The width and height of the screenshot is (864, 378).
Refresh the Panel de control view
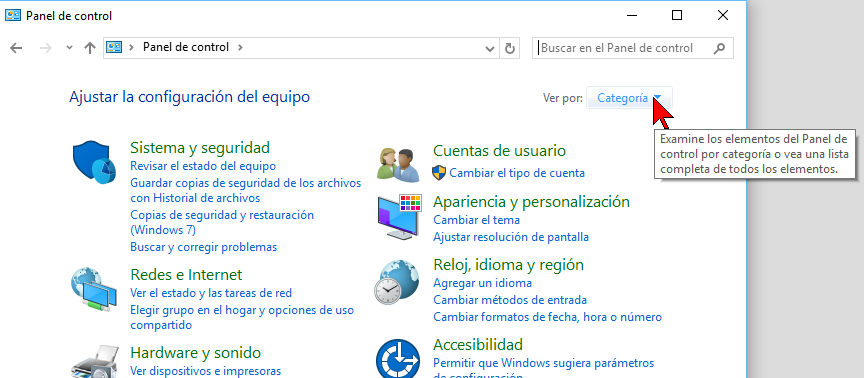pyautogui.click(x=510, y=48)
